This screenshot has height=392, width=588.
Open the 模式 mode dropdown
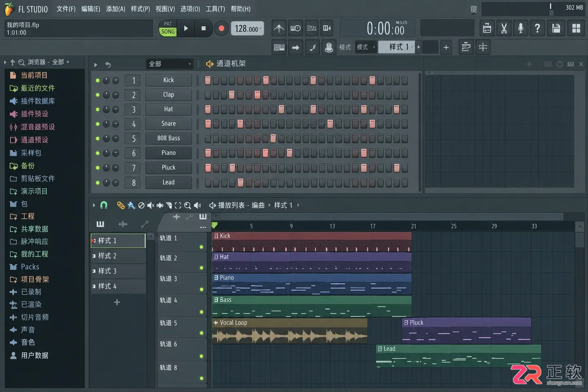coord(365,47)
